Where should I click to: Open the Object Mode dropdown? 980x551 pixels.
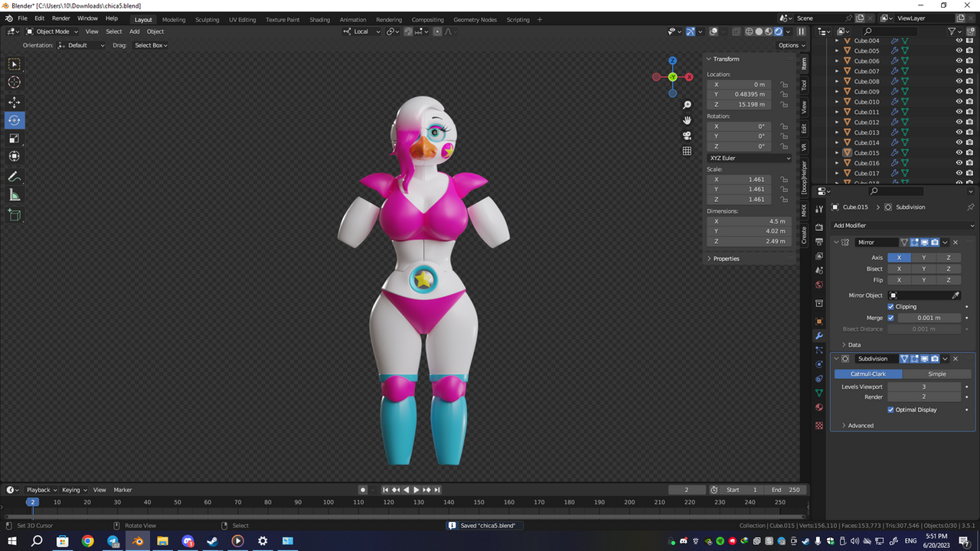pyautogui.click(x=51, y=31)
